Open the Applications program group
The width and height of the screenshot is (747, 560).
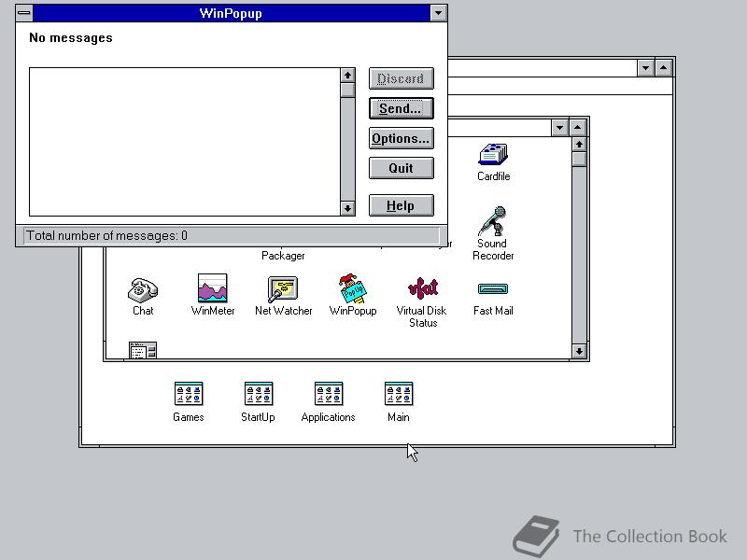[328, 394]
